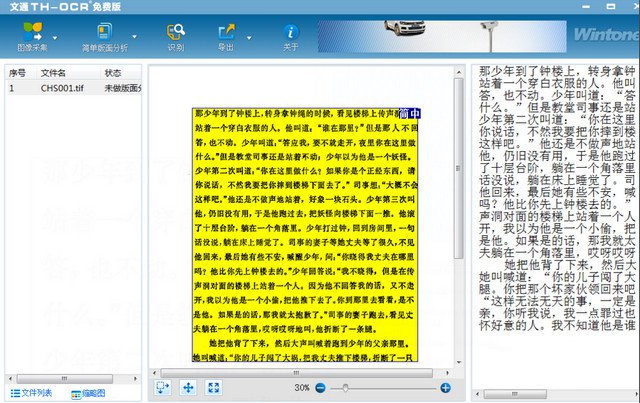Click the 状态 column header
640x403 pixels.
click(x=113, y=73)
